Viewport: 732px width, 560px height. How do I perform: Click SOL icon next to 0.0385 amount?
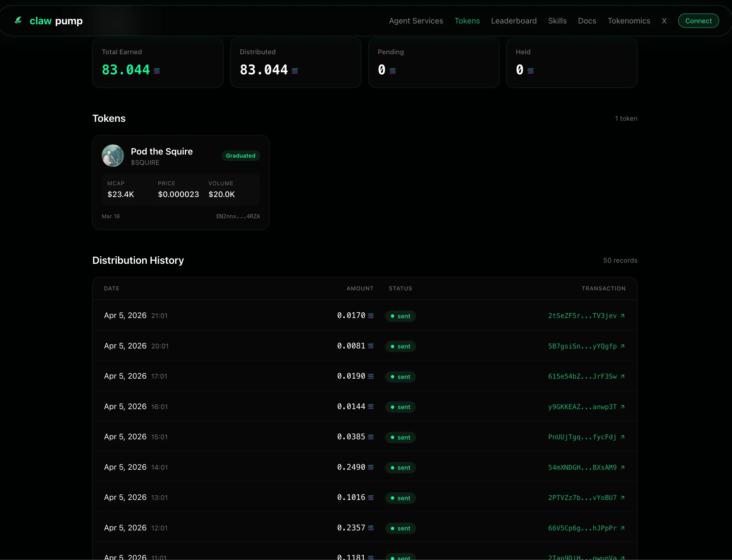371,437
